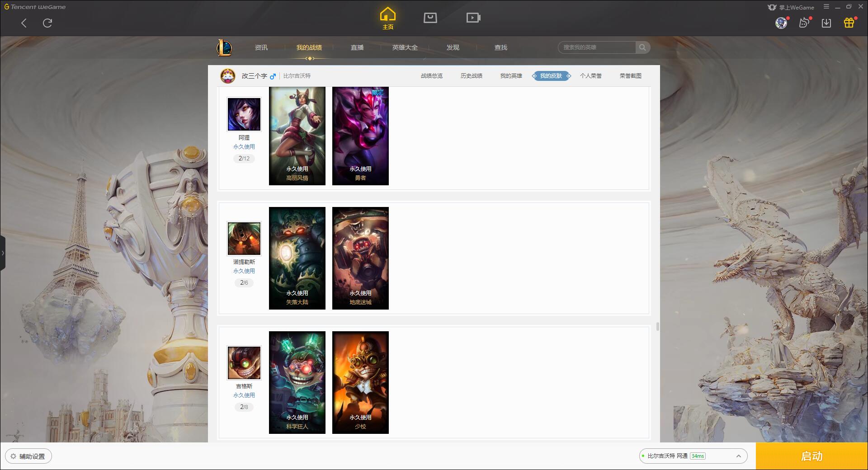Switch to 我的战绩 tab
The width and height of the screenshot is (868, 470).
coord(309,47)
